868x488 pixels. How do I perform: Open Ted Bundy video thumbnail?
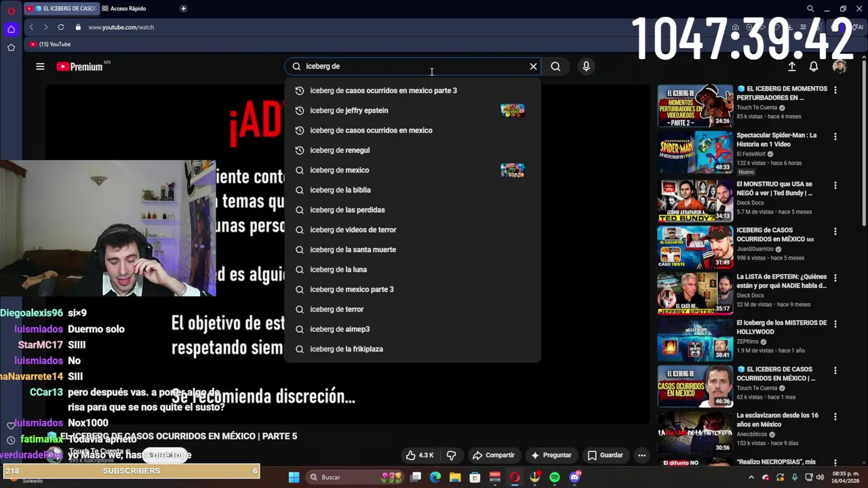point(695,201)
